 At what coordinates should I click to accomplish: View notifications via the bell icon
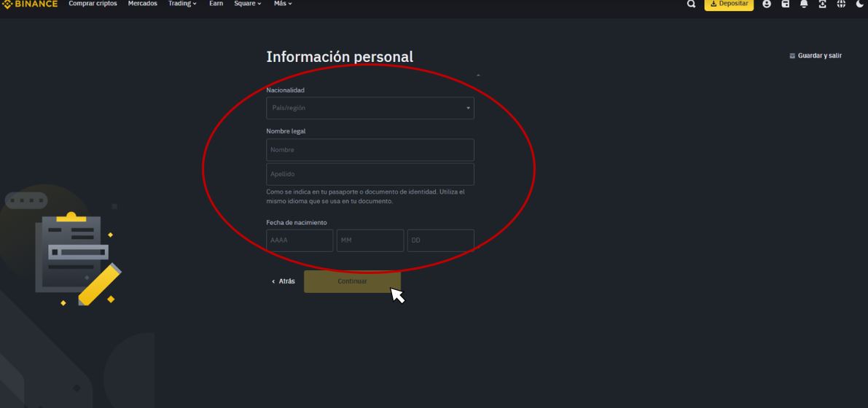[804, 4]
